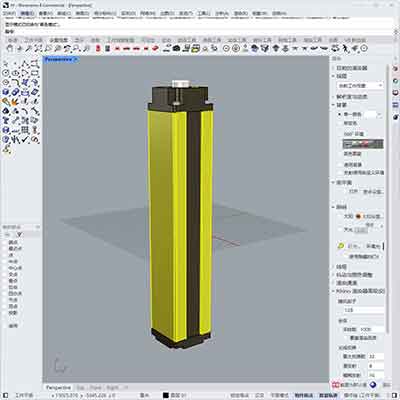Viewport: 400px width, 400px height.
Task: Click the car-shaped icon in the toolbar
Action: click(x=177, y=49)
